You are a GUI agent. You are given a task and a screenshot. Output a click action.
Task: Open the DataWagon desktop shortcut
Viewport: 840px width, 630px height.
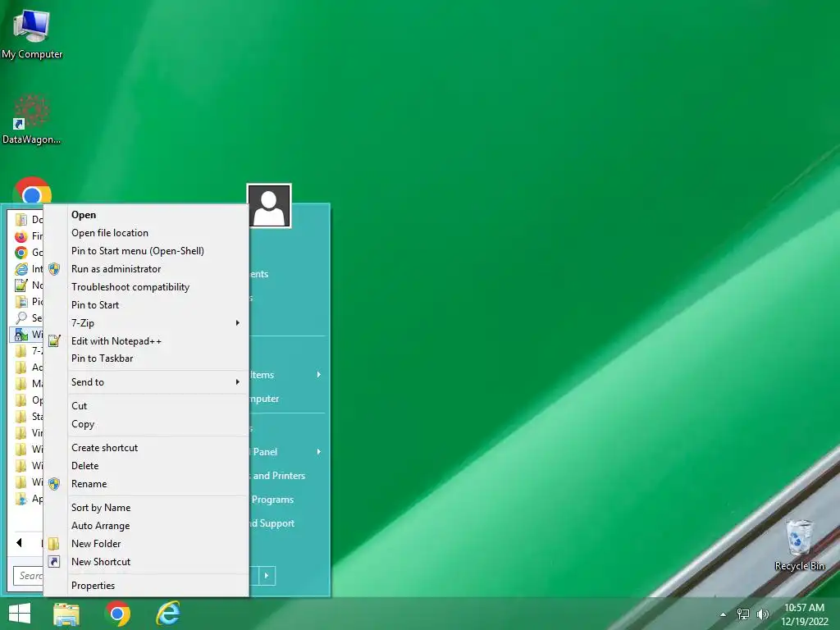[x=32, y=119]
